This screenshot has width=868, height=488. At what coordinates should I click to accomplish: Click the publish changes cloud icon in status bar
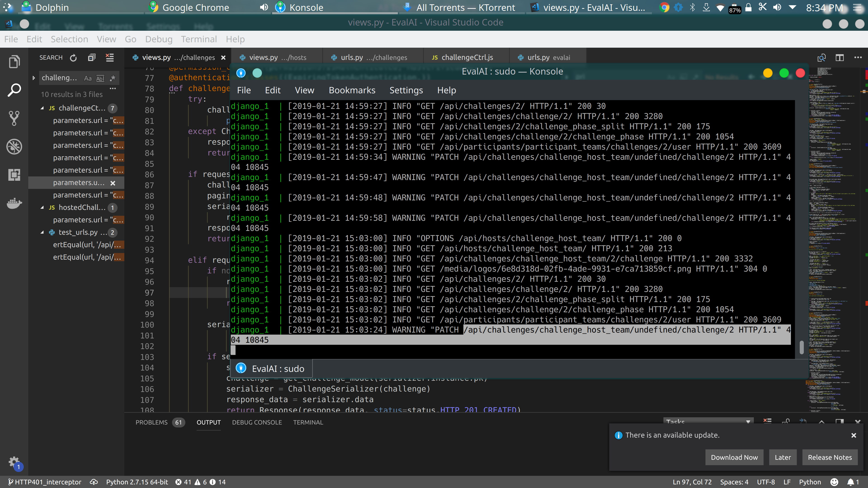(x=94, y=482)
